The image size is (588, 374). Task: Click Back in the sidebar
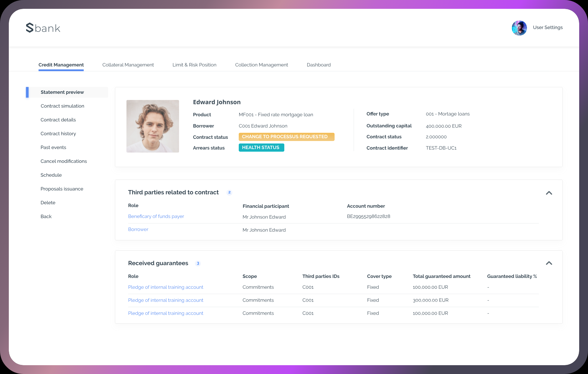click(46, 216)
